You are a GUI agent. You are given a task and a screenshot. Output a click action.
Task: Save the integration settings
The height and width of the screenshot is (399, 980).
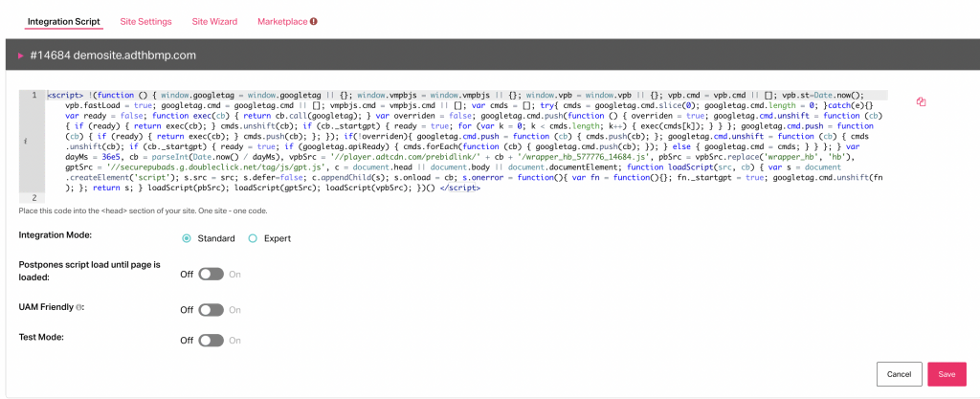[x=947, y=374]
